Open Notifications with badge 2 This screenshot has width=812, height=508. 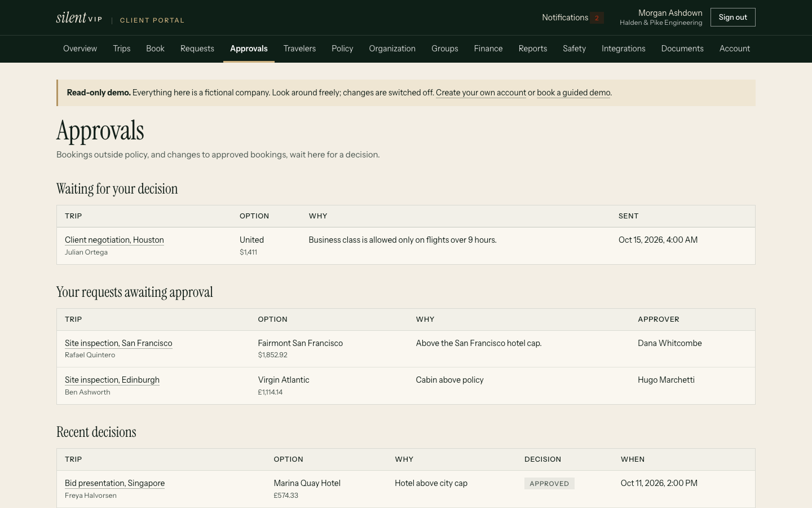click(572, 17)
